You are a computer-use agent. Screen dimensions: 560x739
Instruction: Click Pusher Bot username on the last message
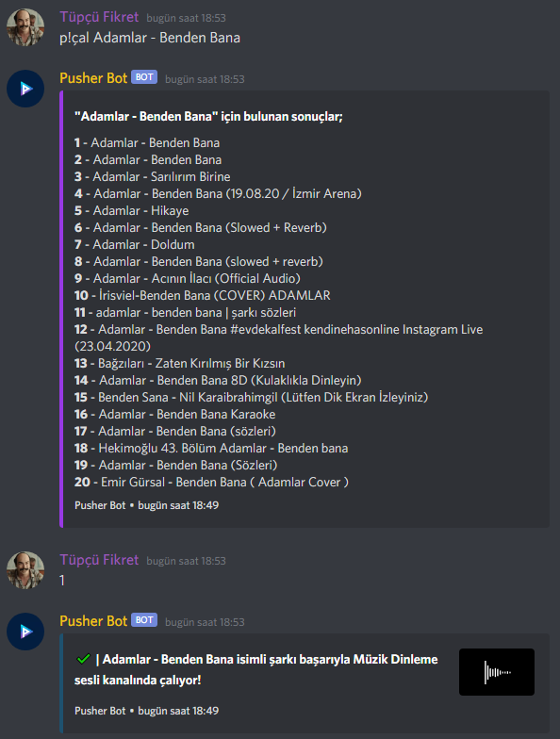click(x=93, y=621)
